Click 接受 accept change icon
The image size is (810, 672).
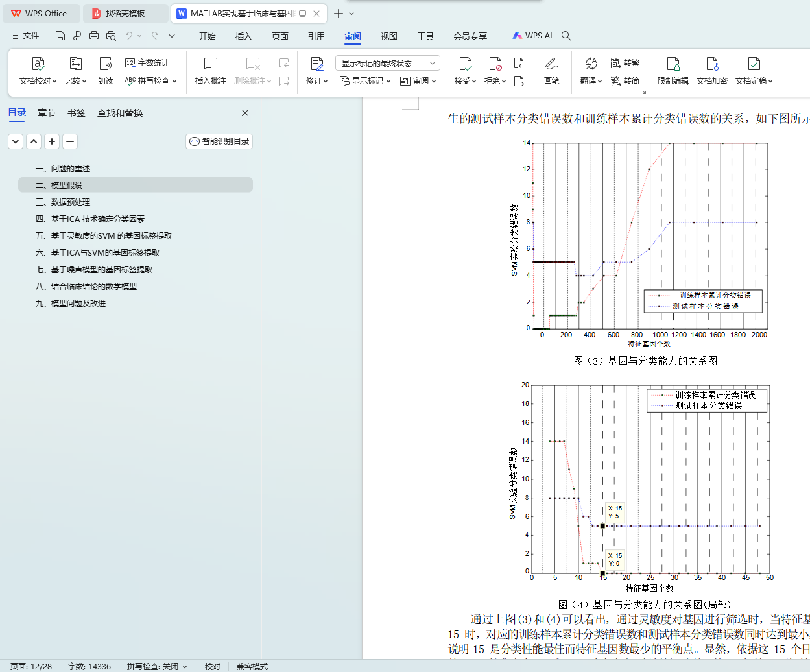tap(466, 64)
